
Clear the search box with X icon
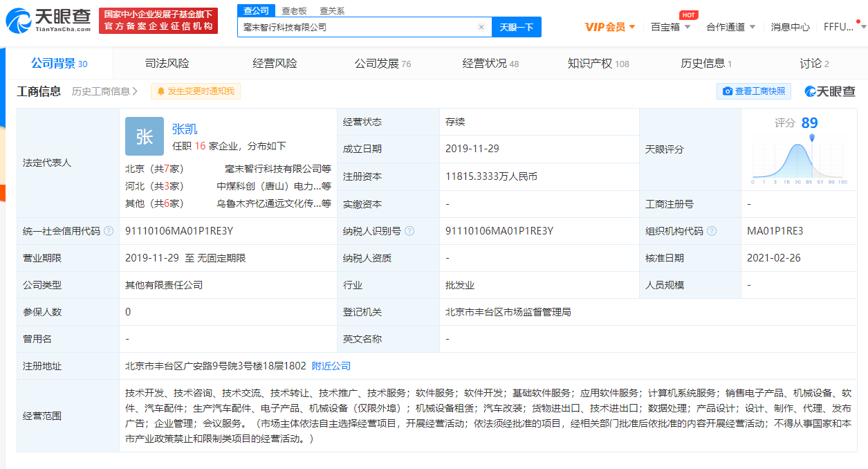coord(481,27)
